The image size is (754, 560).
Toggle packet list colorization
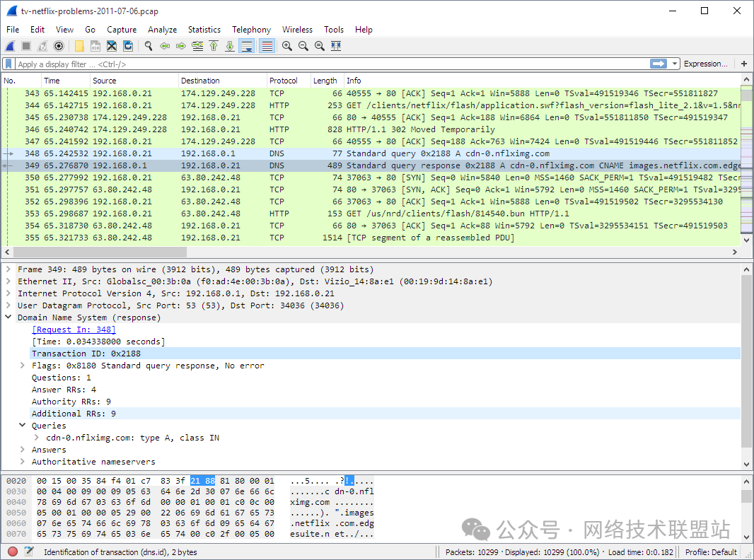[267, 46]
